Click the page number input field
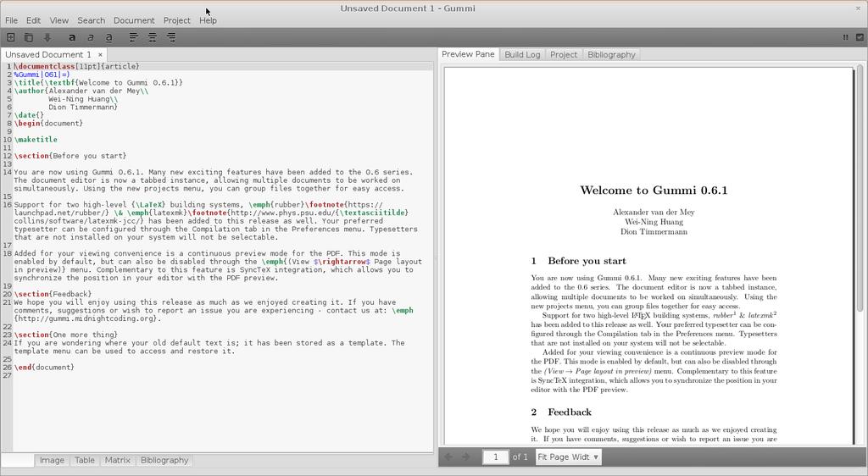The height and width of the screenshot is (476, 868). click(x=495, y=457)
